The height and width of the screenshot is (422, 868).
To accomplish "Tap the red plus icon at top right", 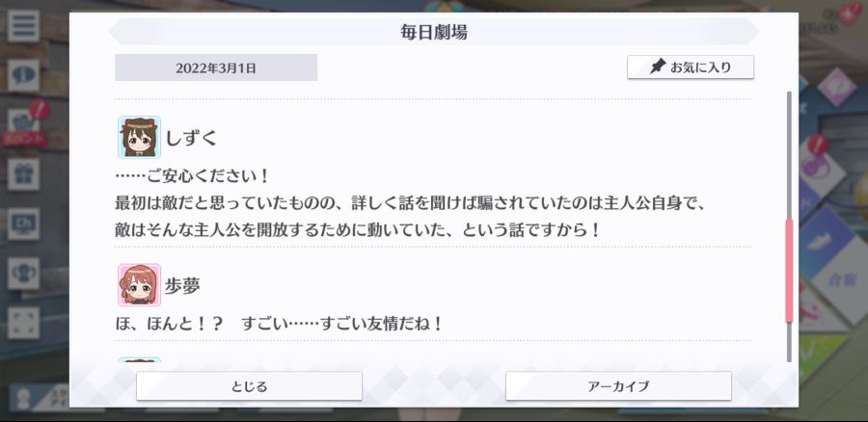I will [x=848, y=13].
